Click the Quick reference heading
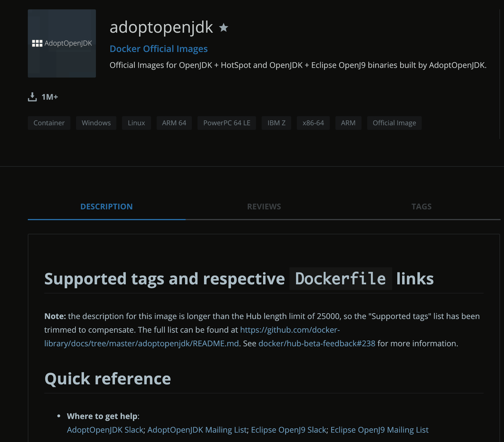The height and width of the screenshot is (442, 504). click(108, 379)
